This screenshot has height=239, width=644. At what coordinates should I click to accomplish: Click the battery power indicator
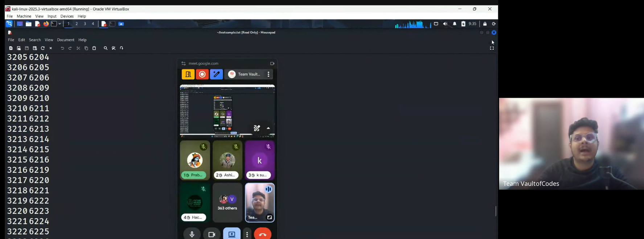coord(463,24)
